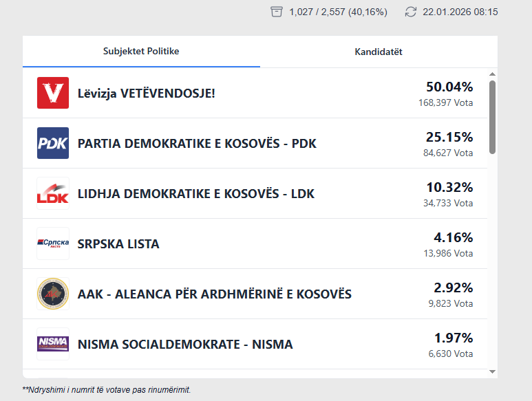
Task: Click the 1,027 / 2,557 counted stations text
Action: [338, 12]
